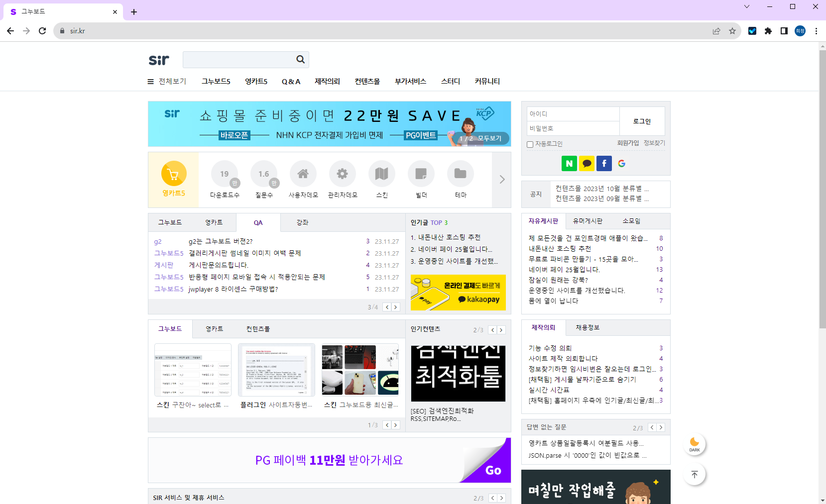Open notice '컨텐츠몰 2023년 10월 분류별'
This screenshot has width=826, height=504.
click(602, 189)
